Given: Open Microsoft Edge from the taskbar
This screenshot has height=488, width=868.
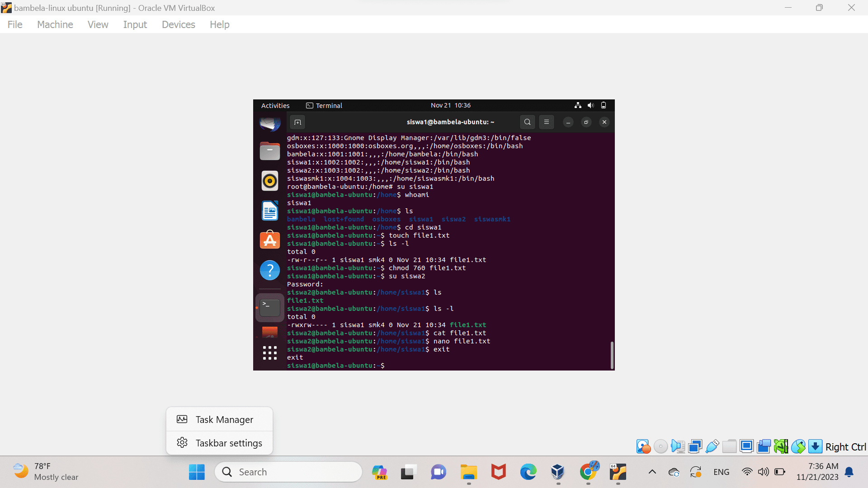Looking at the screenshot, I should pos(528,472).
